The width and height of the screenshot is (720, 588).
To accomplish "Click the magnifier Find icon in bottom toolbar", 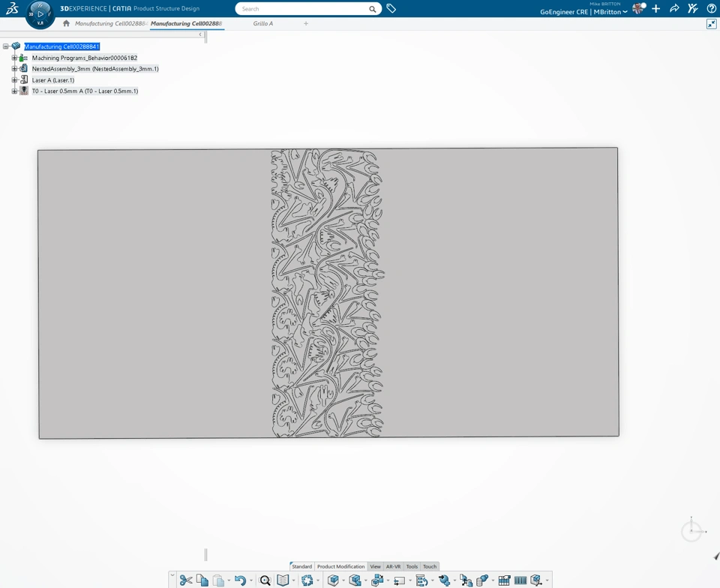I will 265,580.
